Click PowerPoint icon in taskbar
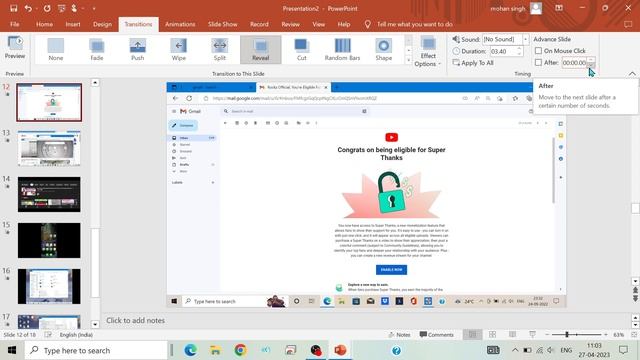The image size is (640, 360). [340, 350]
